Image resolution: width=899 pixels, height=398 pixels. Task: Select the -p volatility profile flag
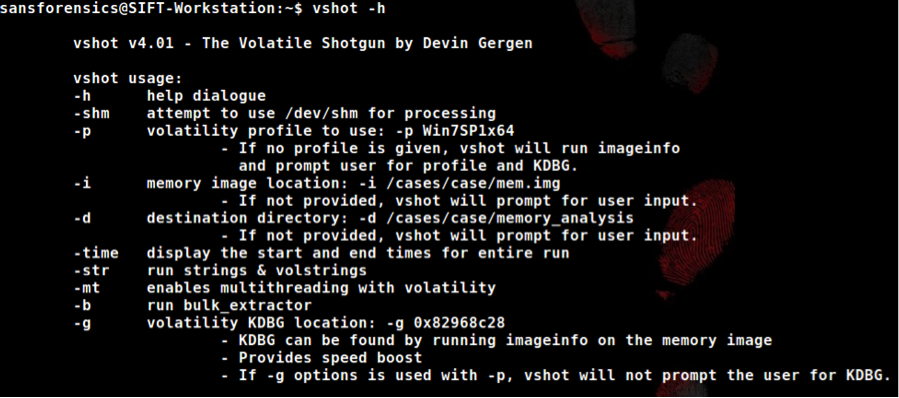point(82,131)
